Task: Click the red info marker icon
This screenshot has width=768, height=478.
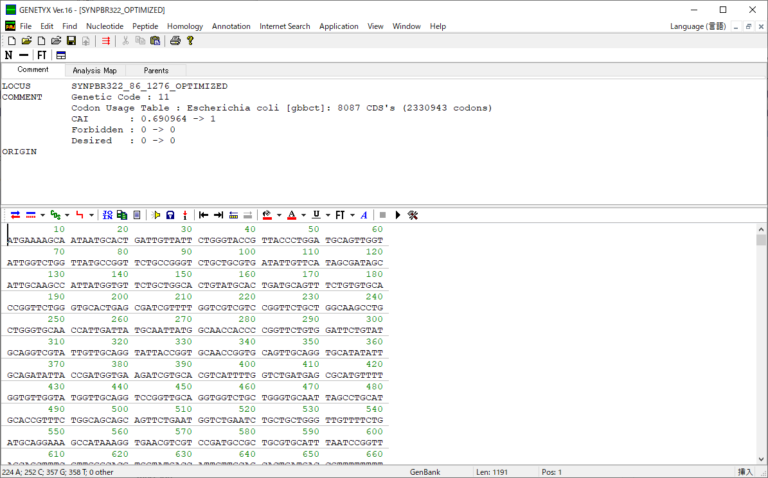Action: pyautogui.click(x=185, y=215)
